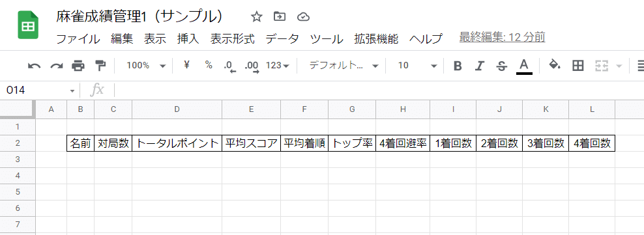644x235 pixels.
Task: Open the fill color picker
Action: click(555, 65)
